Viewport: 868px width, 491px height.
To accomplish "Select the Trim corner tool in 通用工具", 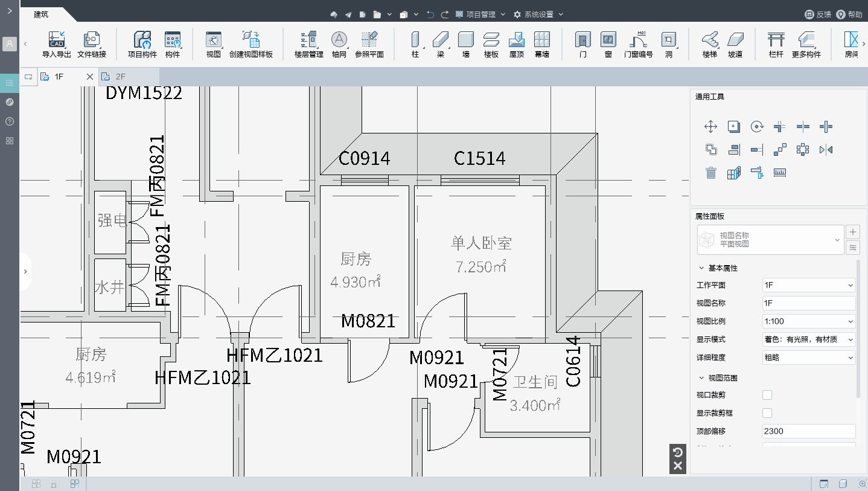I will pyautogui.click(x=780, y=126).
